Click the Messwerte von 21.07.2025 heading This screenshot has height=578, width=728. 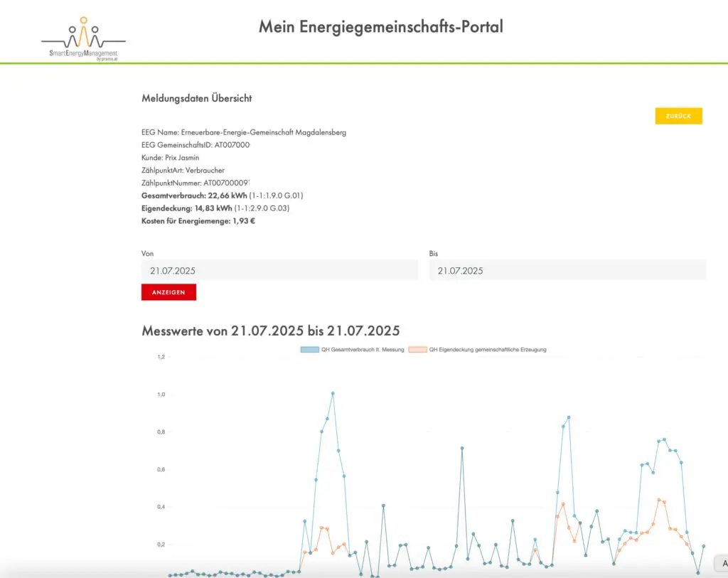[x=270, y=331]
